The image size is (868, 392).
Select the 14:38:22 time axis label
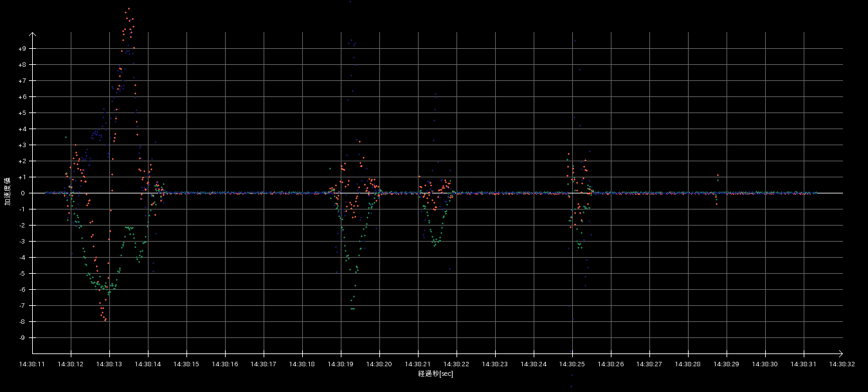(x=457, y=364)
